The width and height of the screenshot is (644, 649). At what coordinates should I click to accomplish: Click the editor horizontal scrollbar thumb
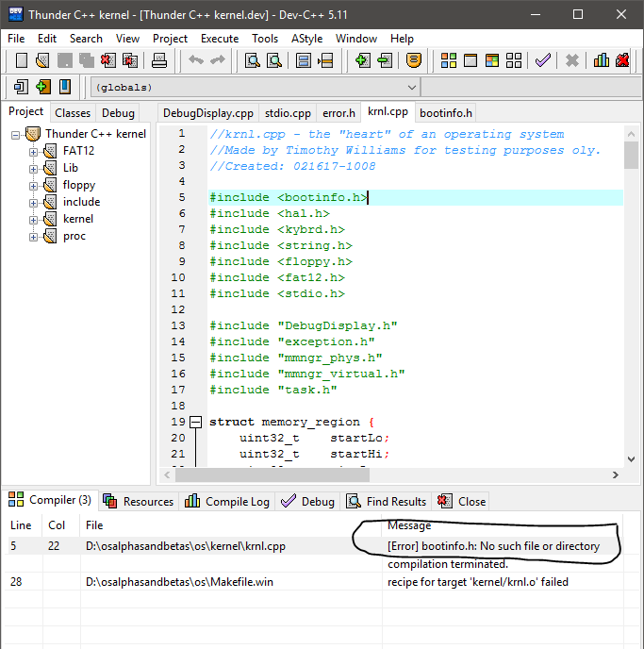(272, 475)
